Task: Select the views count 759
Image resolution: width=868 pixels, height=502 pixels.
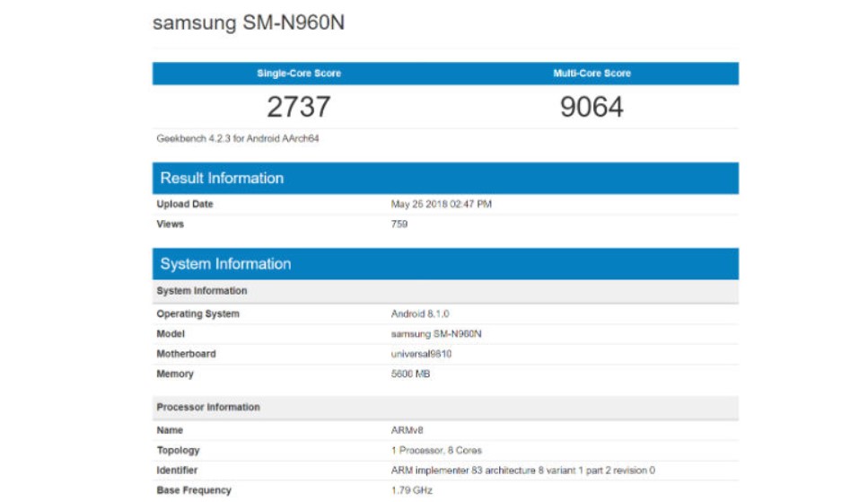Action: (399, 224)
